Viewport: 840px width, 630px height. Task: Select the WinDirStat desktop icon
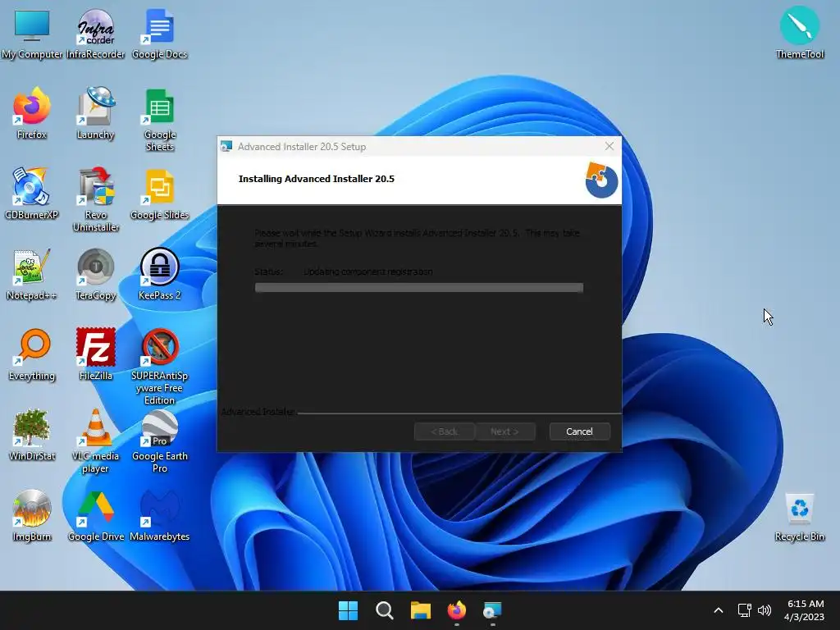click(32, 435)
